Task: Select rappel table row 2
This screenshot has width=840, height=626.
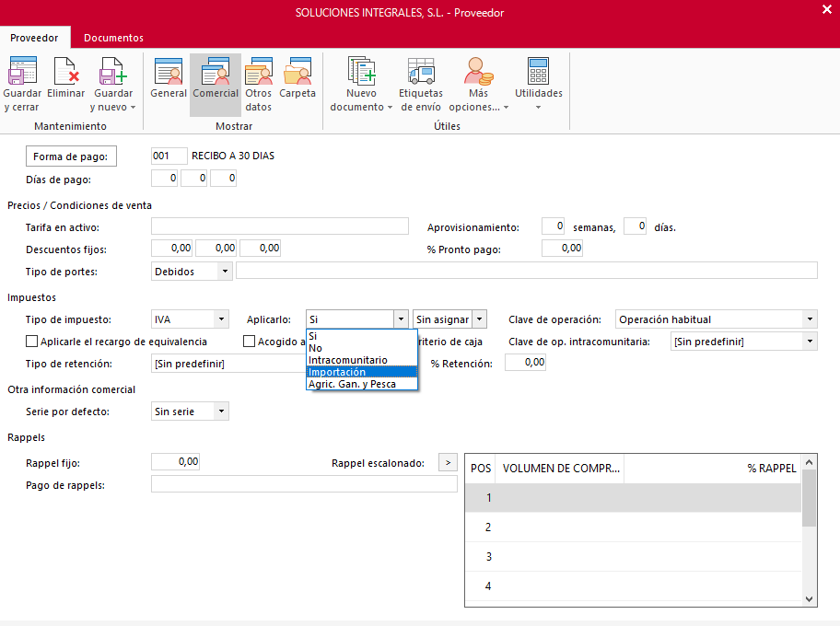Action: 633,527
